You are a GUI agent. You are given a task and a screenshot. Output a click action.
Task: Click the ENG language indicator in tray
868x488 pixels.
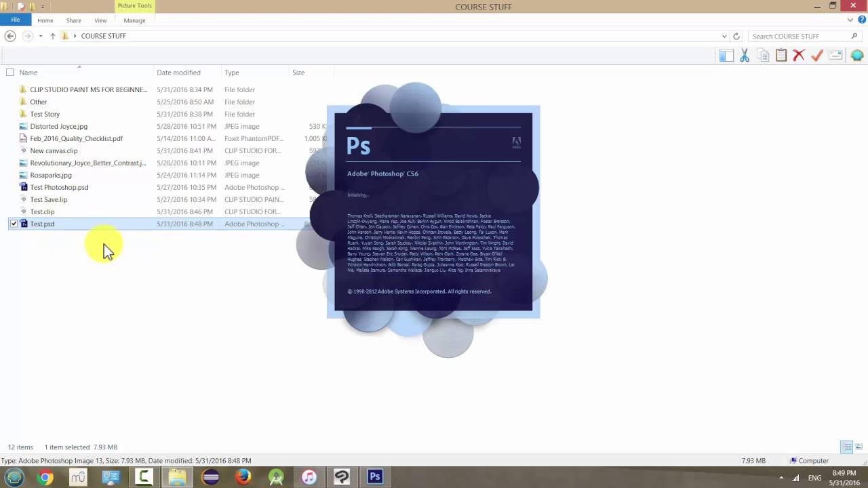click(x=814, y=478)
